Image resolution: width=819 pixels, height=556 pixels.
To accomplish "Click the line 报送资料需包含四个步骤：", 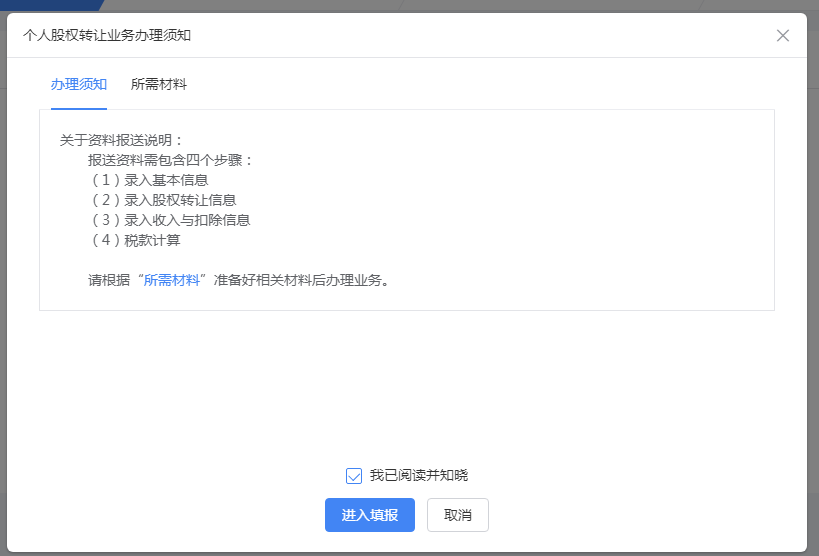I will [170, 160].
